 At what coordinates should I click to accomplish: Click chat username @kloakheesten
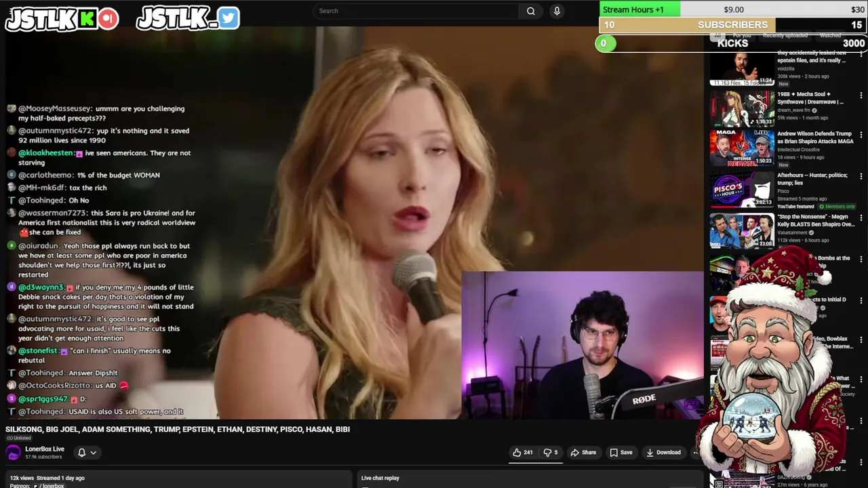click(46, 153)
